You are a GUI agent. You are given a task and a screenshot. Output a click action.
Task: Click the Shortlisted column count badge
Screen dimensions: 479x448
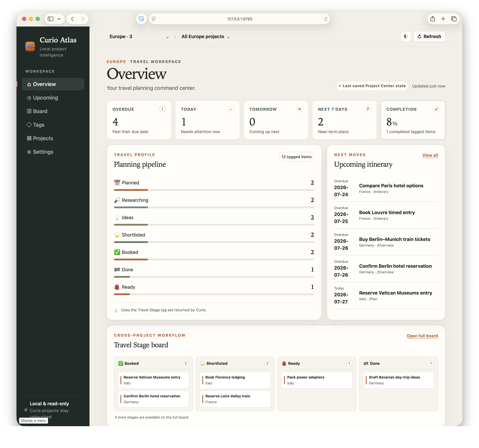tap(267, 363)
